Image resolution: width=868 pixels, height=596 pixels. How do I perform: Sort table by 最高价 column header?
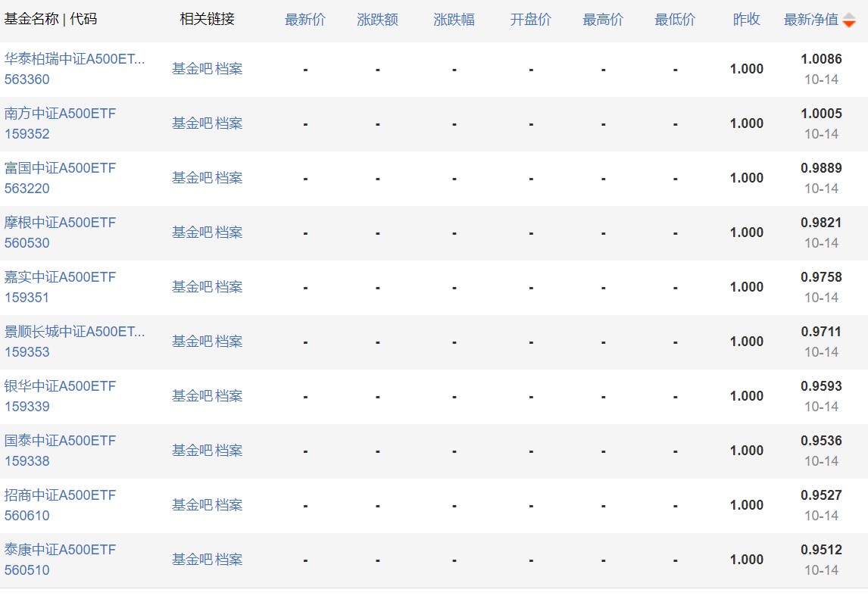(x=603, y=20)
